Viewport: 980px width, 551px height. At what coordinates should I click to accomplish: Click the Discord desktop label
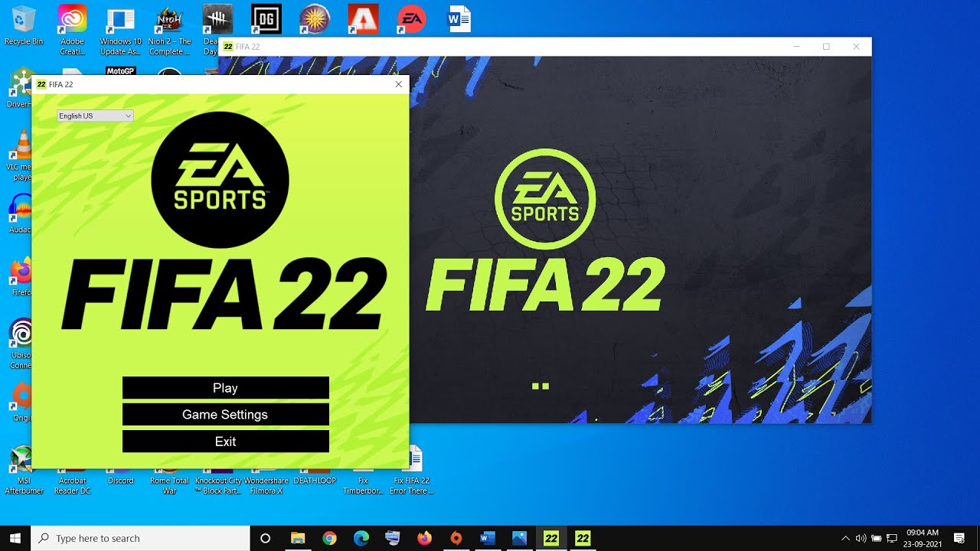tap(121, 481)
